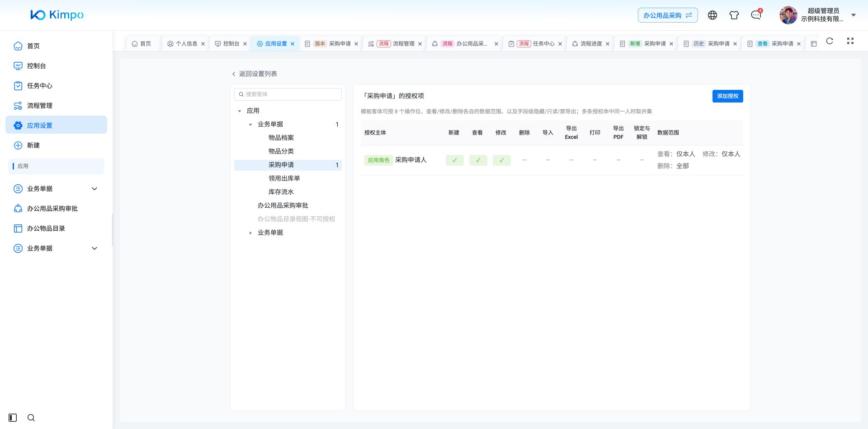The height and width of the screenshot is (429, 868).
Task: Click the tab bar refresh icon
Action: click(830, 41)
